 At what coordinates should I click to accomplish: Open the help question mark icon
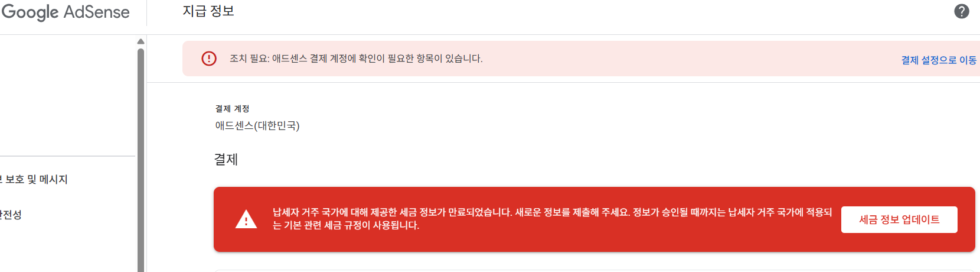(962, 11)
